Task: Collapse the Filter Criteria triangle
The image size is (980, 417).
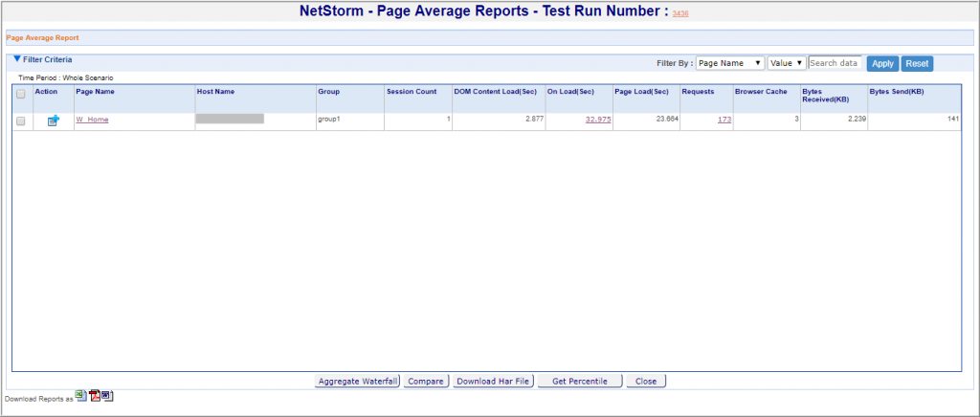Action: click(17, 59)
